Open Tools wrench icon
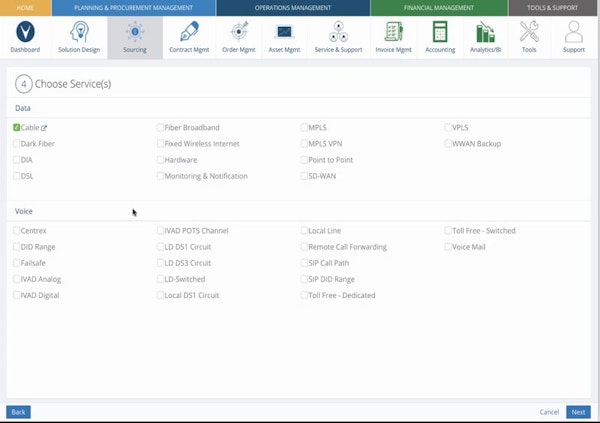This screenshot has width=600, height=423. coord(529,32)
